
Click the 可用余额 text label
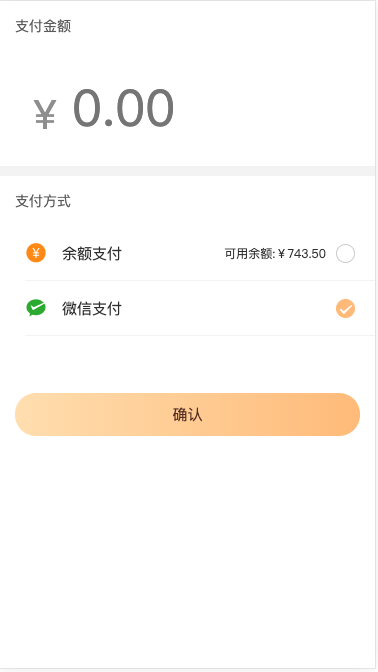click(x=249, y=254)
